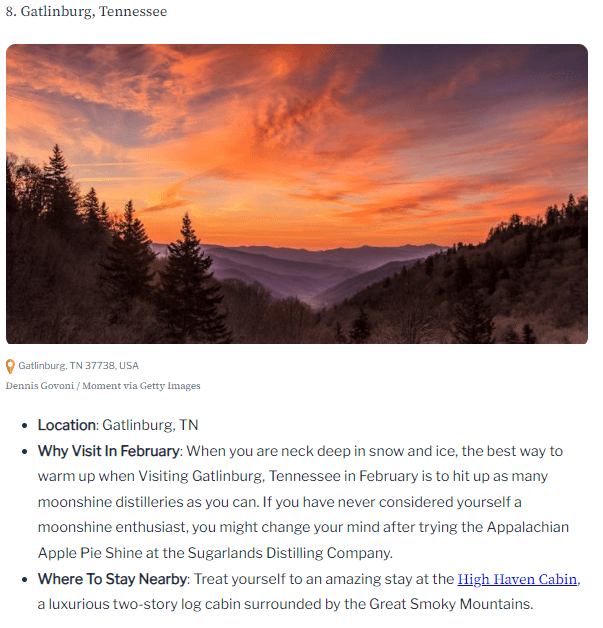Open the Gatlinburg sunset mountain photo
The height and width of the screenshot is (628, 603).
(x=296, y=194)
